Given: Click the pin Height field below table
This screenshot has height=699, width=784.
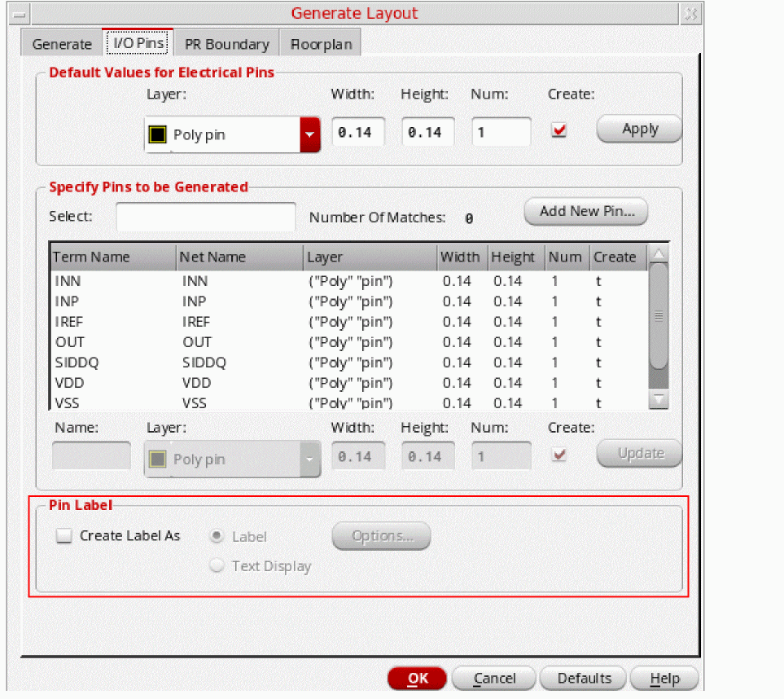Looking at the screenshot, I should point(428,456).
